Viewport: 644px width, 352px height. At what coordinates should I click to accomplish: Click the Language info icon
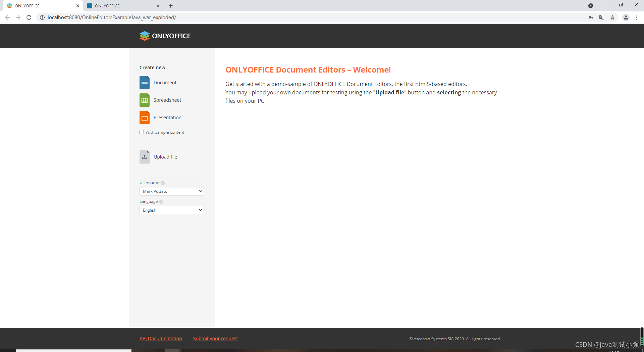(x=161, y=202)
